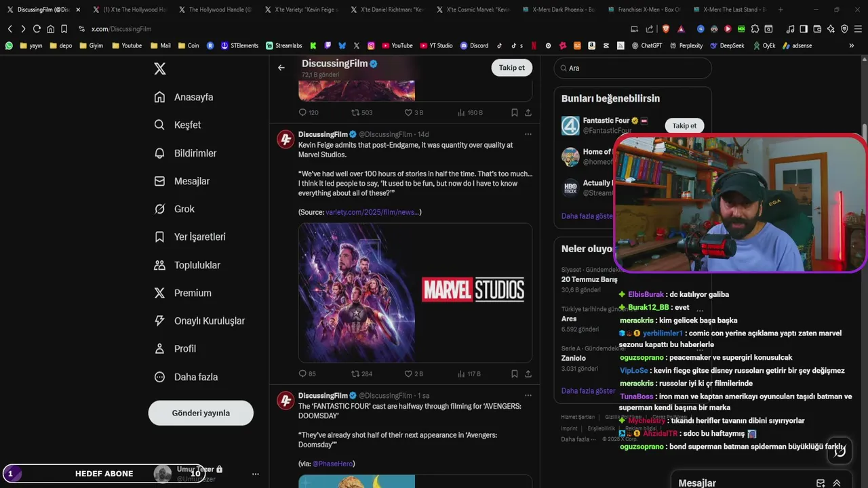Open Onaylı Kuruluşlar page
The image size is (868, 488).
(x=199, y=321)
